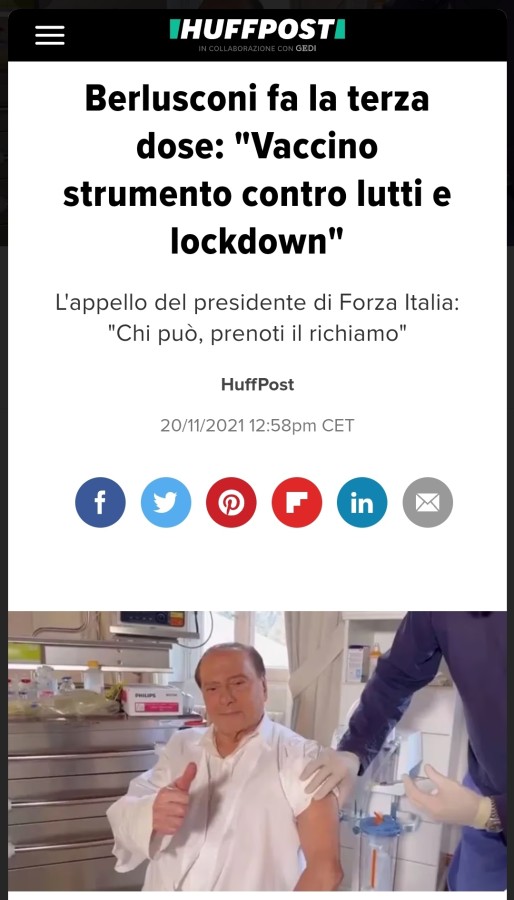Viewport: 514px width, 900px height.
Task: Open the Berlusconi vaccination photo
Action: [x=257, y=751]
